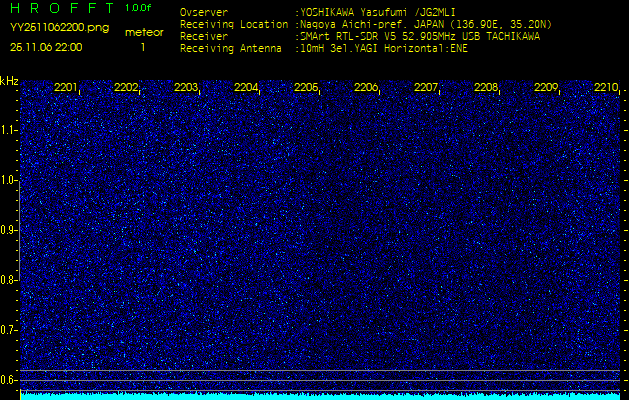Click the 2201 time marker
Image resolution: width=629 pixels, height=400 pixels.
point(66,88)
